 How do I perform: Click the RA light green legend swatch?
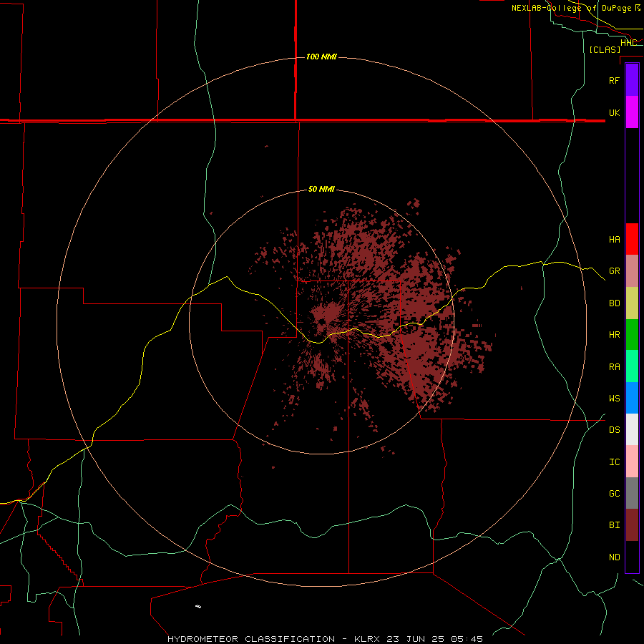point(632,366)
